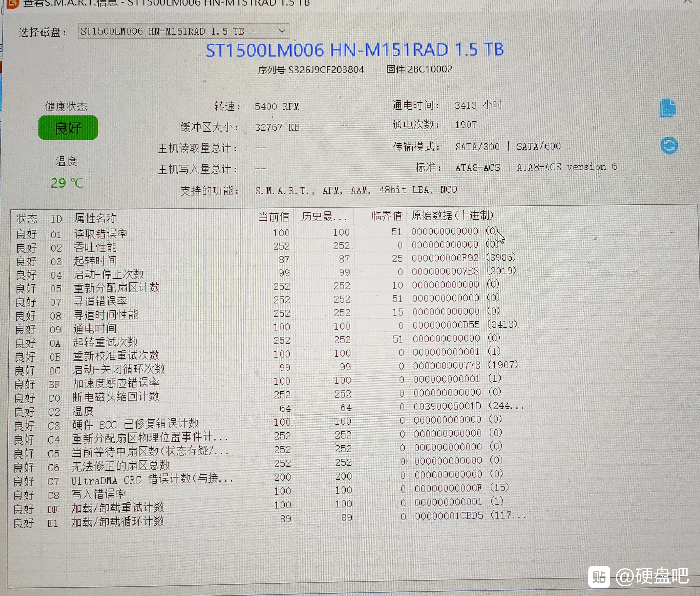This screenshot has height=596, width=700.
Task: Select the 加速度感应错误率 row
Action: coord(270,382)
